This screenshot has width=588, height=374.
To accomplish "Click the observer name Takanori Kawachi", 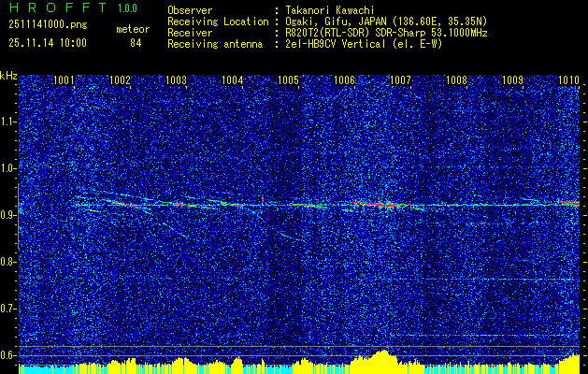I will coord(328,10).
